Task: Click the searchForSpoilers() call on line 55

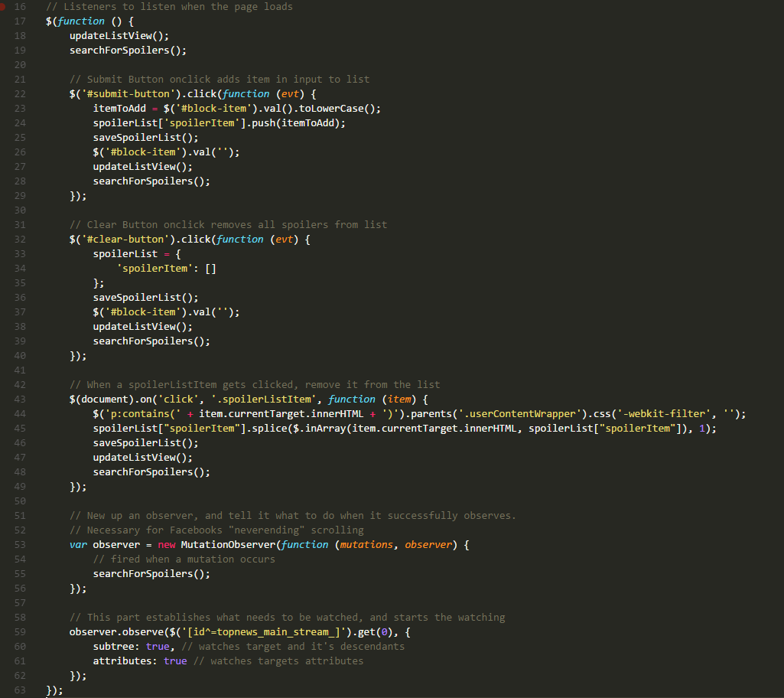Action: [151, 574]
